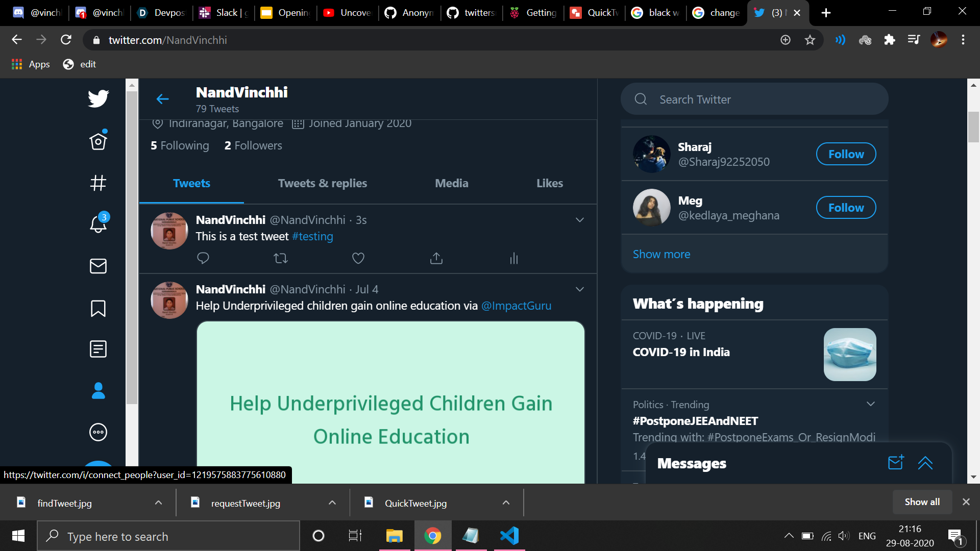
Task: Click the Search Twitter field
Action: [x=754, y=99]
